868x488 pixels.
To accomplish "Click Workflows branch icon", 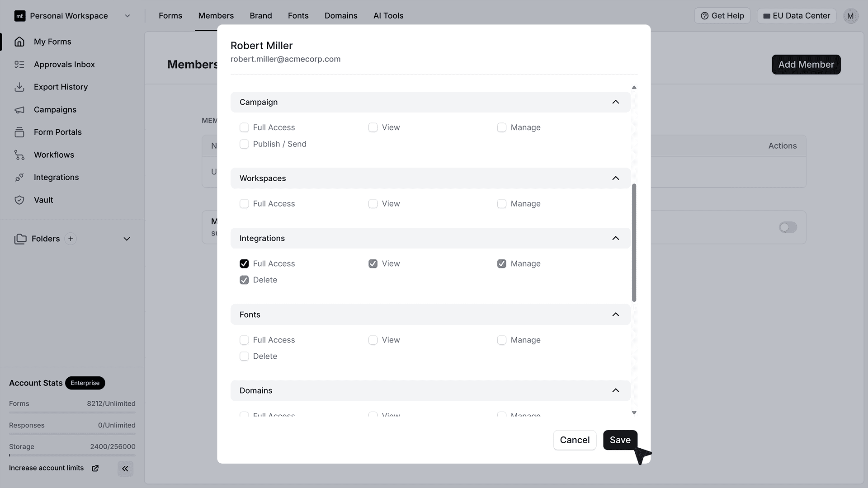I will (19, 155).
